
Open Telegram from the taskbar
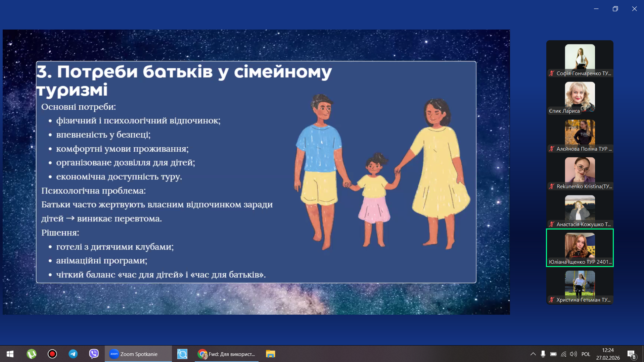pos(73,354)
